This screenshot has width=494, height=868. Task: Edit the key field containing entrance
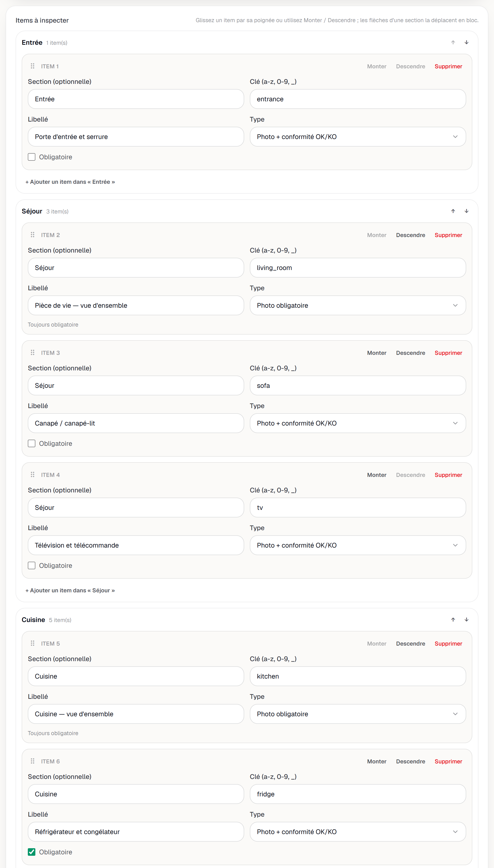coord(358,99)
